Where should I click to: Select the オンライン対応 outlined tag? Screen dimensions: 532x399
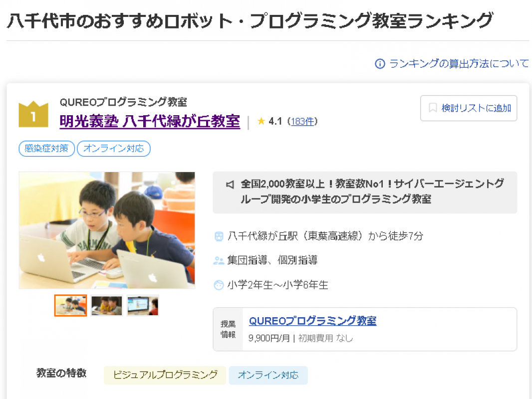114,149
